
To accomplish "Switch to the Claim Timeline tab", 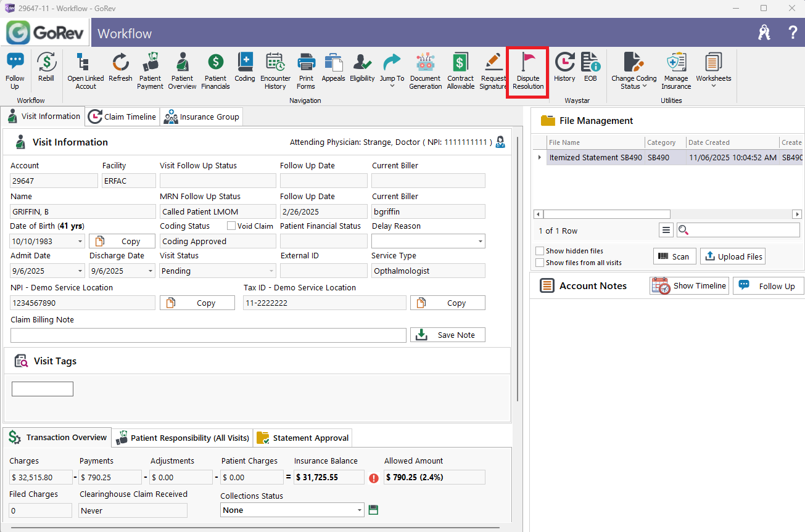I will tap(122, 117).
